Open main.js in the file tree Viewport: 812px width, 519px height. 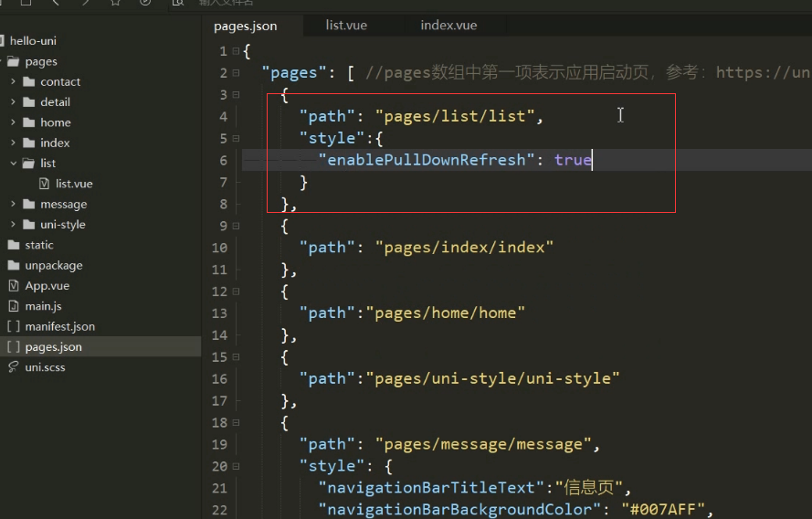click(43, 306)
